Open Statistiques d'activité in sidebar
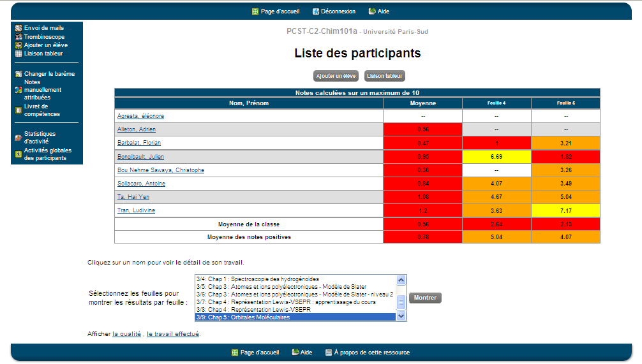Image resolution: width=642 pixels, height=364 pixels. [x=40, y=138]
